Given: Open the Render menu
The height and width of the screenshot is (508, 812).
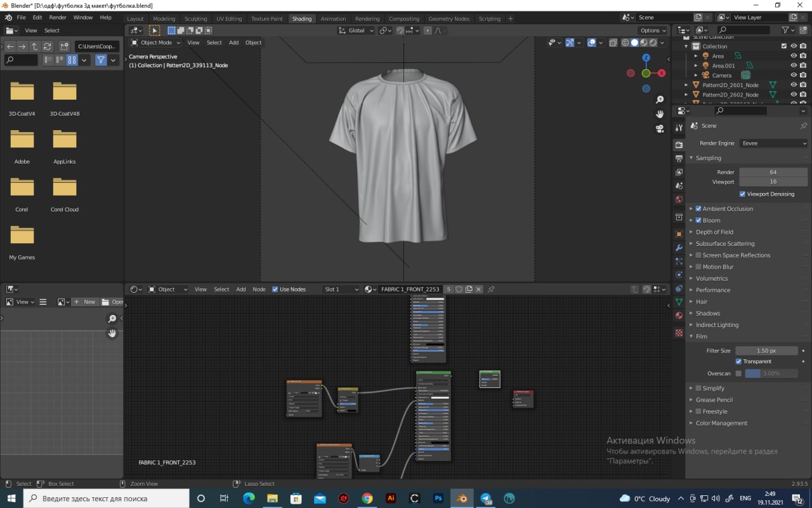Looking at the screenshot, I should [58, 17].
